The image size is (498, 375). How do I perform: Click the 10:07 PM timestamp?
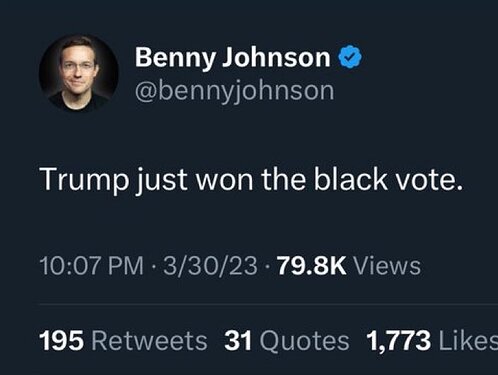click(x=91, y=266)
